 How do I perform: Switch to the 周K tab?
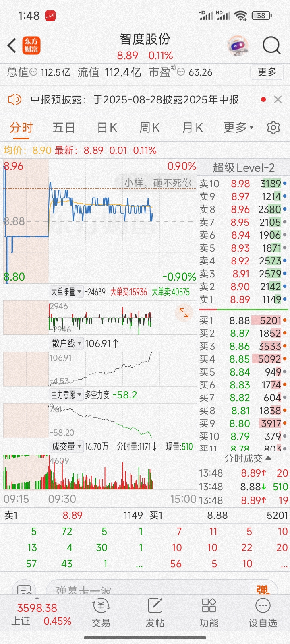point(149,128)
